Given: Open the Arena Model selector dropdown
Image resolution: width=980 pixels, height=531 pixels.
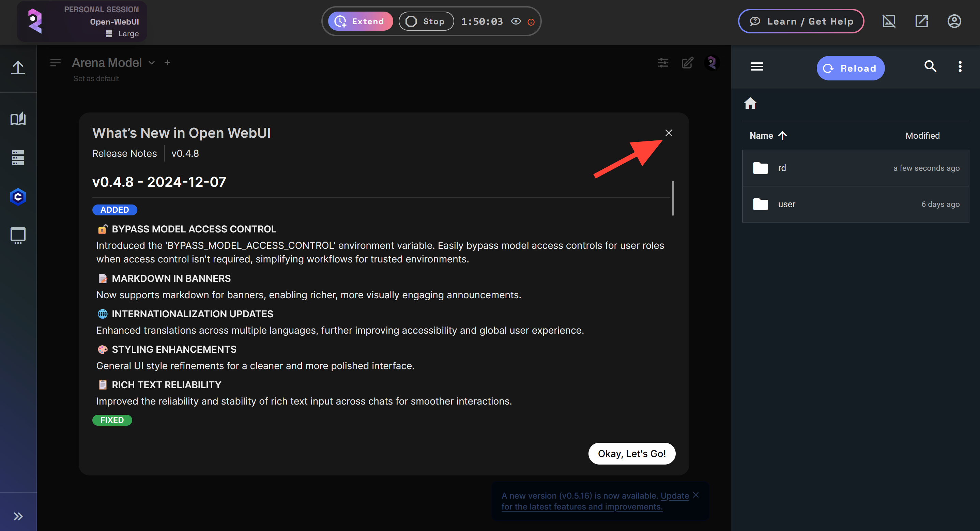Looking at the screenshot, I should pyautogui.click(x=113, y=62).
